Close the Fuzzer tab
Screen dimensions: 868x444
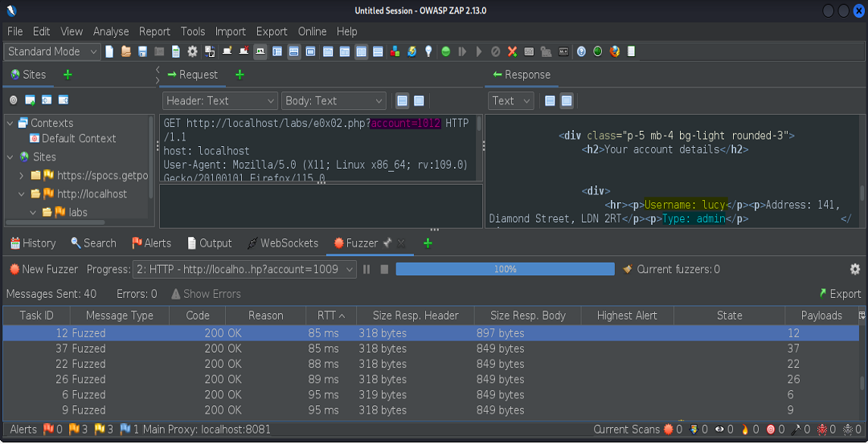[401, 243]
